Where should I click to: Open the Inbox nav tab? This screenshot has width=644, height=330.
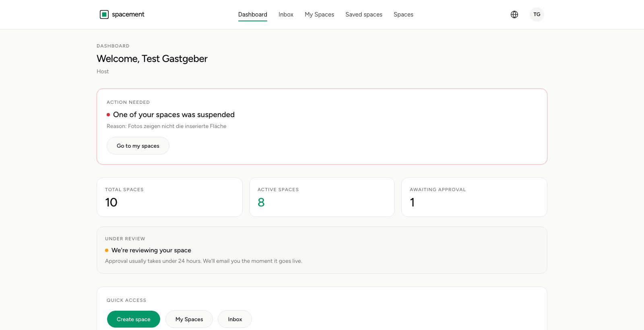pyautogui.click(x=286, y=14)
